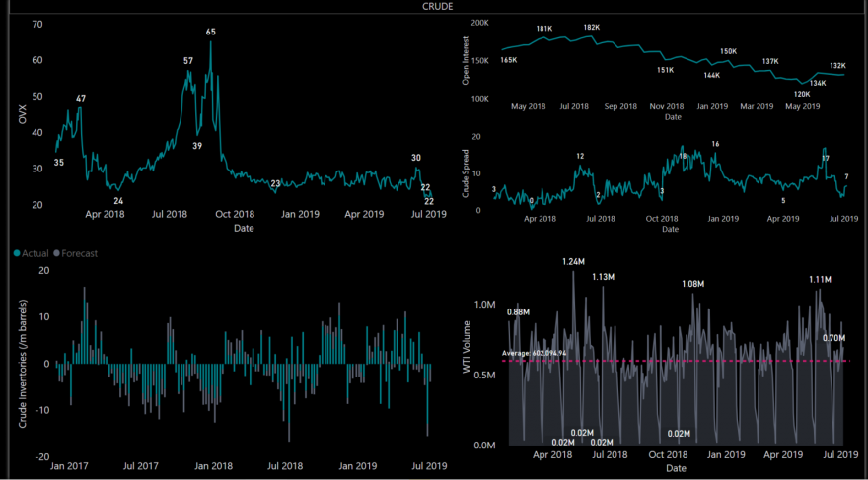Select the crude spread peak labeled 18

pos(683,157)
